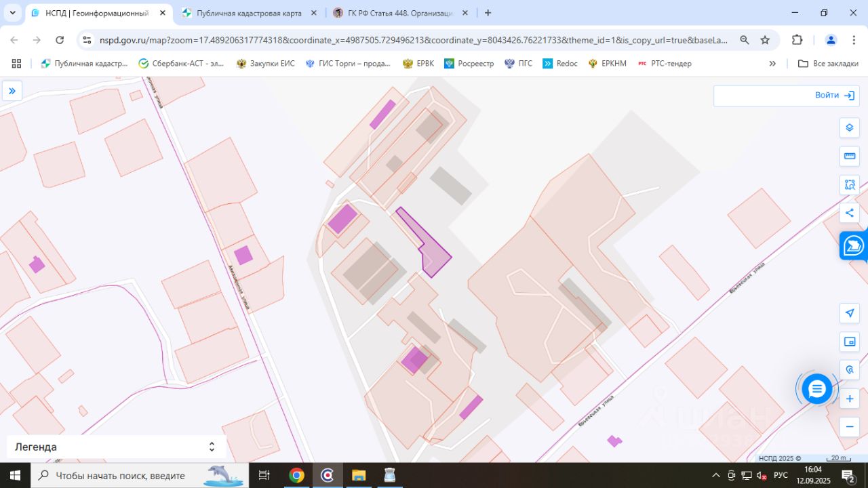Activate the ruler measurement tool
This screenshot has width=868, height=488.
850,156
